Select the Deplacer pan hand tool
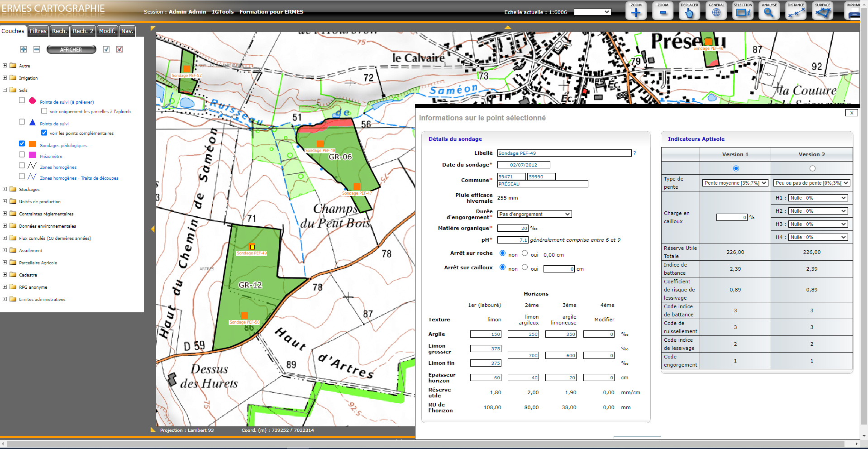Image resolution: width=868 pixels, height=449 pixels. pyautogui.click(x=689, y=11)
